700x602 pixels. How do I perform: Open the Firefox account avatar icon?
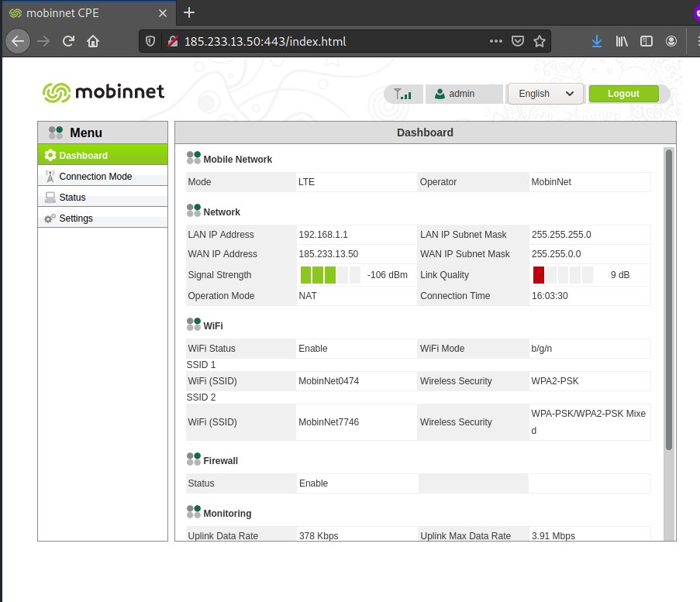[671, 42]
